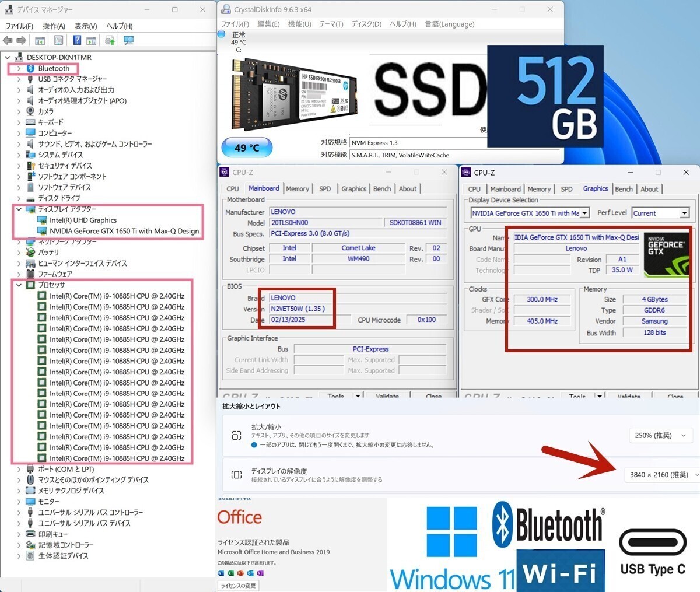Click the speaker icon beside オーディオの入力および出力
Screen dimensions: 700x592
(31, 90)
